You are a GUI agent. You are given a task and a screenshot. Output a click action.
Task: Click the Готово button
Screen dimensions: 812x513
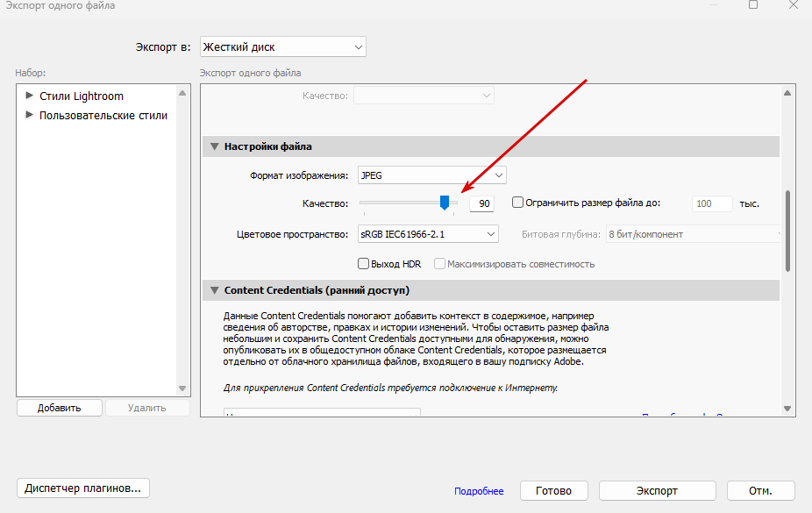point(553,491)
